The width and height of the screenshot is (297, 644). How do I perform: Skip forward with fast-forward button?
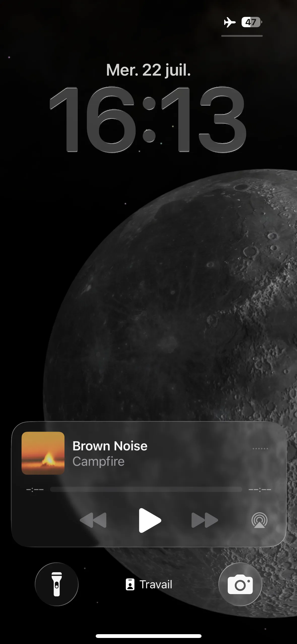[x=205, y=520]
